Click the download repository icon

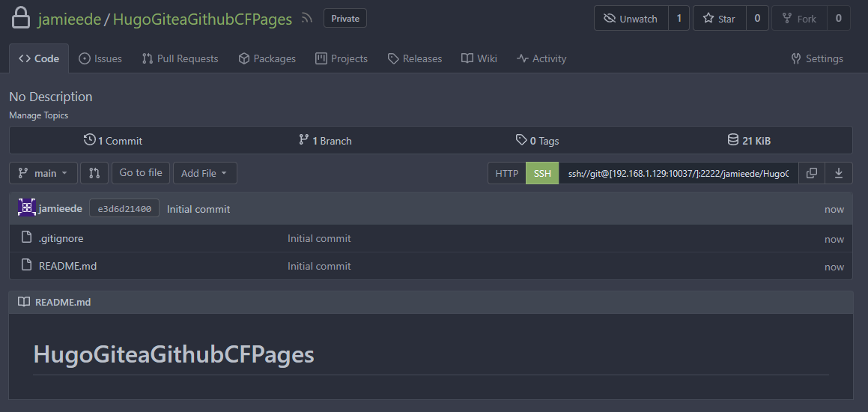click(839, 173)
